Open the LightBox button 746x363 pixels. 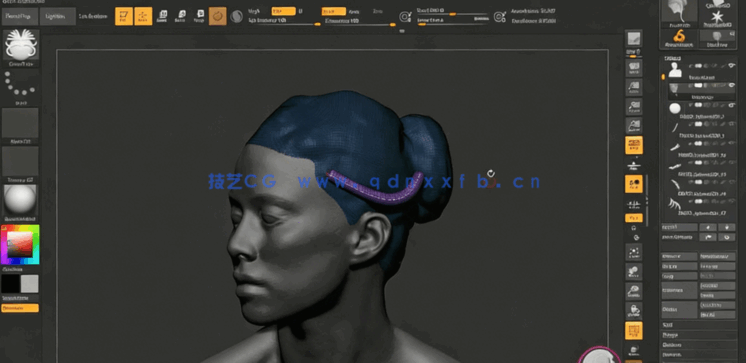tap(57, 16)
